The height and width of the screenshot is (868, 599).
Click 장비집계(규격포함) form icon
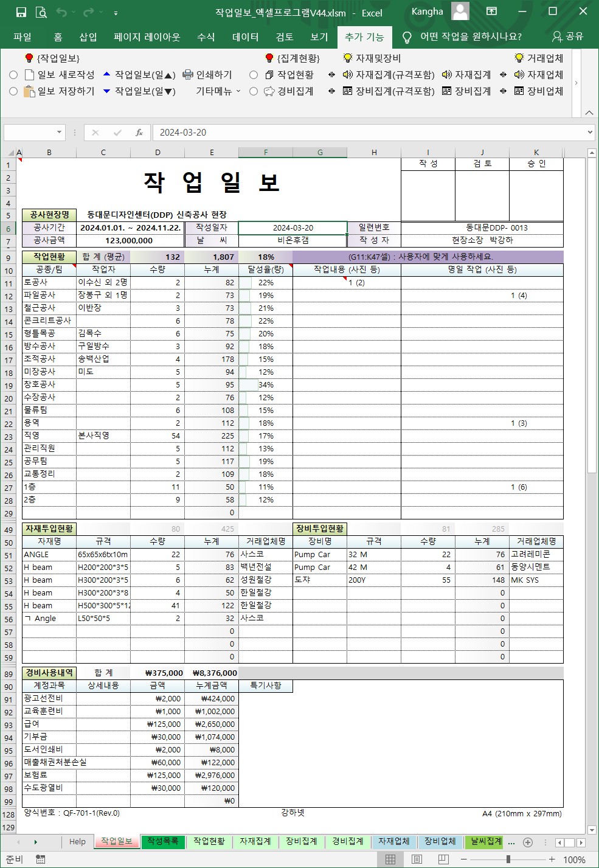pos(348,91)
